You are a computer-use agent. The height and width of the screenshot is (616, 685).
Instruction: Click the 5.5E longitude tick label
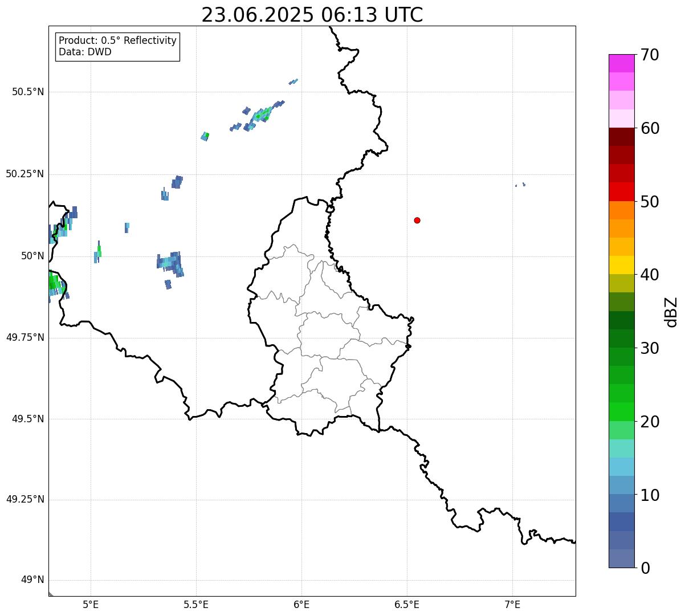[x=196, y=604]
